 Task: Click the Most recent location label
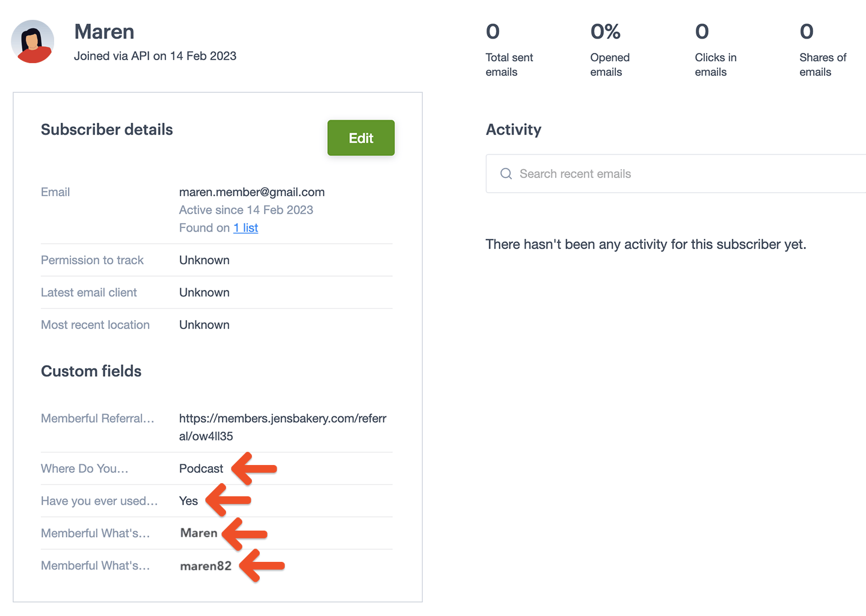tap(95, 325)
